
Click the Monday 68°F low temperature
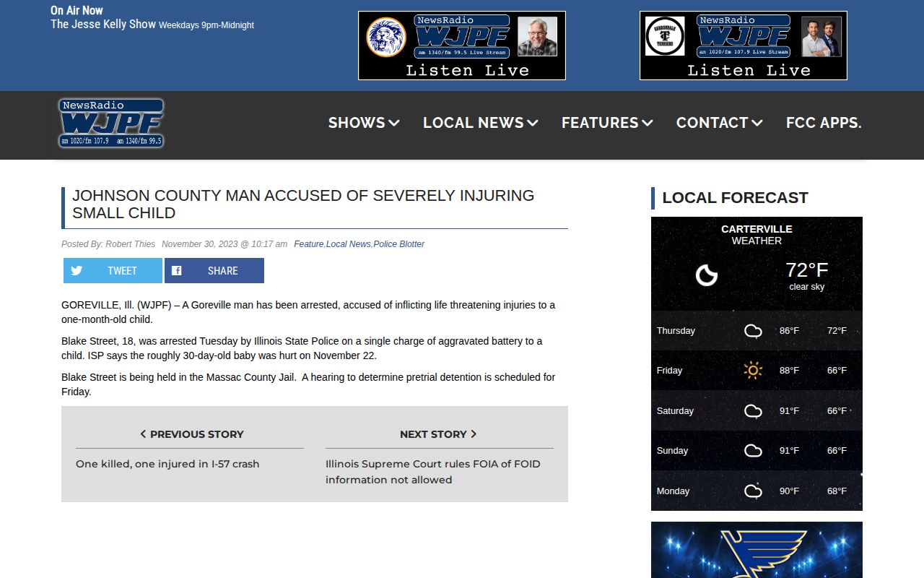837,491
